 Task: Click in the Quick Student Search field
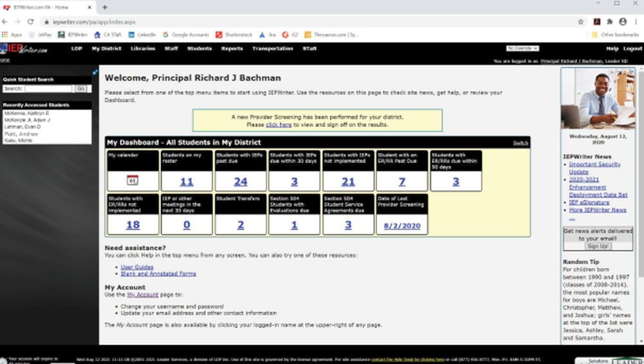pyautogui.click(x=48, y=88)
